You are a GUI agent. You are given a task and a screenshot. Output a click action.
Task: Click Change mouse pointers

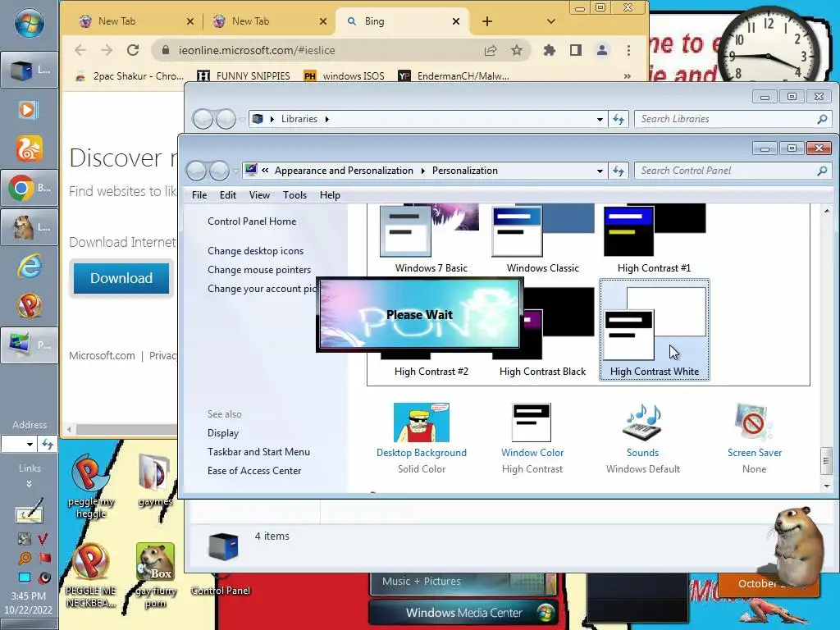(x=259, y=269)
